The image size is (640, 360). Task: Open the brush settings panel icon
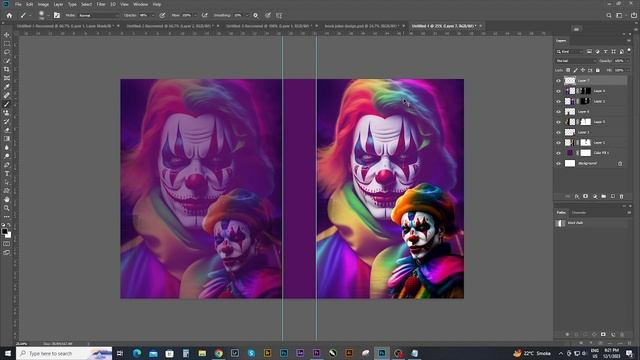(x=57, y=16)
